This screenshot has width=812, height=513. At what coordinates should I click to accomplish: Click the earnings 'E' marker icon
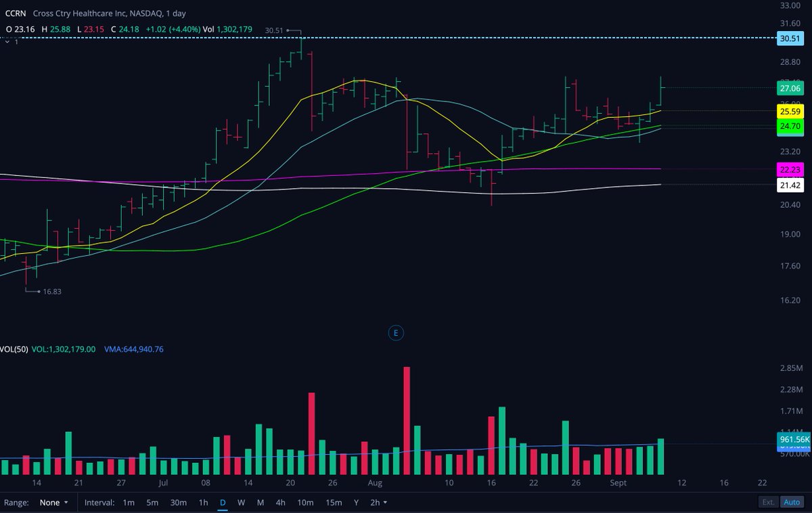pos(395,332)
